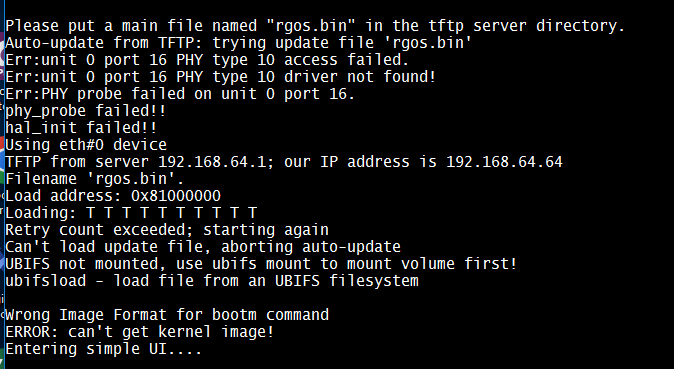Image resolution: width=674 pixels, height=369 pixels.
Task: Click the "Retry count exceeded" line
Action: (x=167, y=230)
